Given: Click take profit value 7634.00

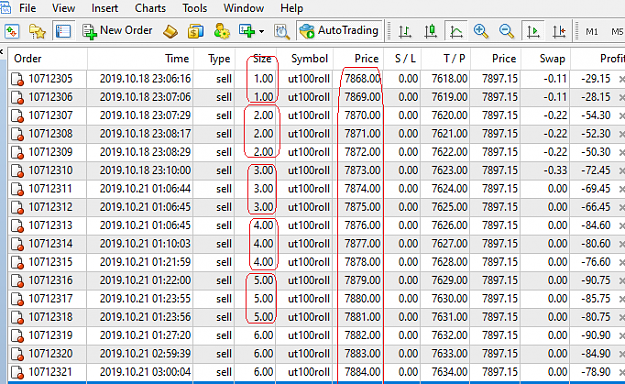Looking at the screenshot, I should tap(449, 372).
